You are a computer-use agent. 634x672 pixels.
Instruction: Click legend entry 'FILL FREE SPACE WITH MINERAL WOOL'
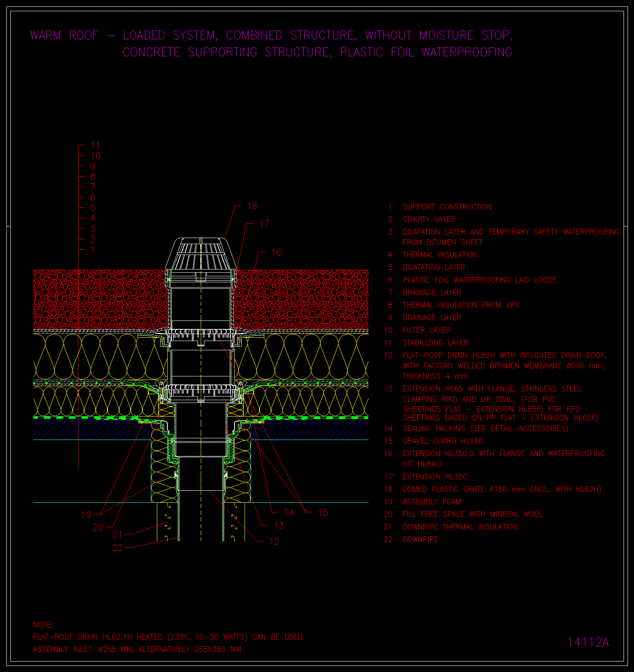[x=473, y=514]
